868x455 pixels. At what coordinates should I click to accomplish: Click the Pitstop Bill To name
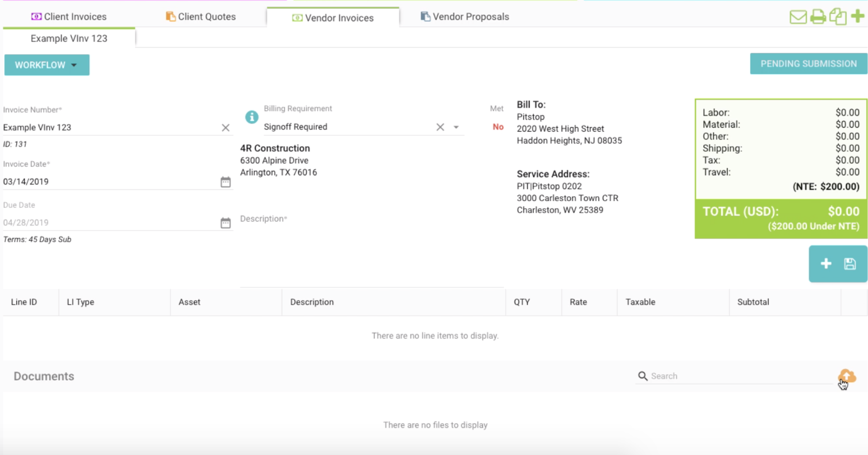[530, 117]
